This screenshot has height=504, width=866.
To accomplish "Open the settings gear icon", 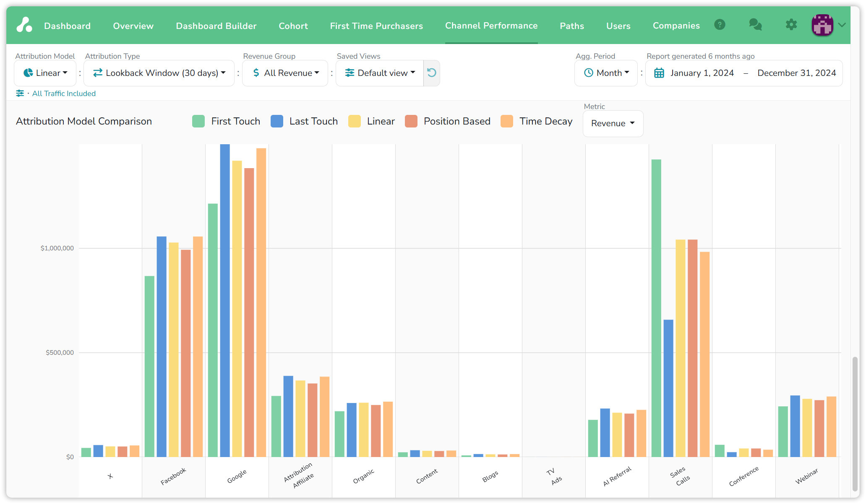I will point(791,25).
